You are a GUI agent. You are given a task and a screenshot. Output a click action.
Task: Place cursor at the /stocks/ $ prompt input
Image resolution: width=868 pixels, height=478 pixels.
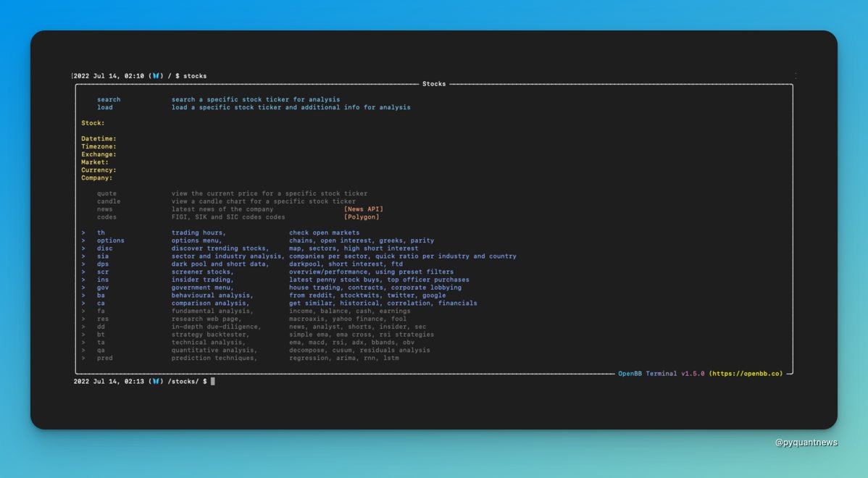[212, 381]
